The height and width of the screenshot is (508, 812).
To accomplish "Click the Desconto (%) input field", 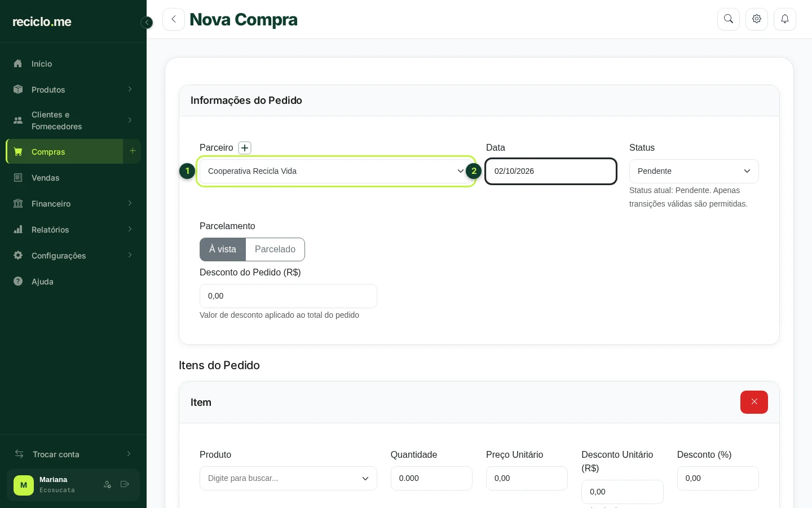I will 718,478.
